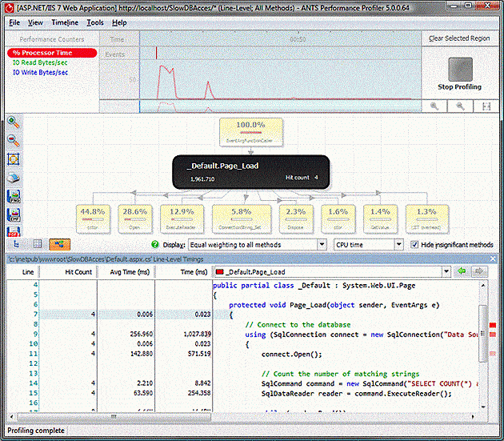Select the 12.9% ExecuteReader node
The width and height of the screenshot is (504, 441).
(182, 218)
